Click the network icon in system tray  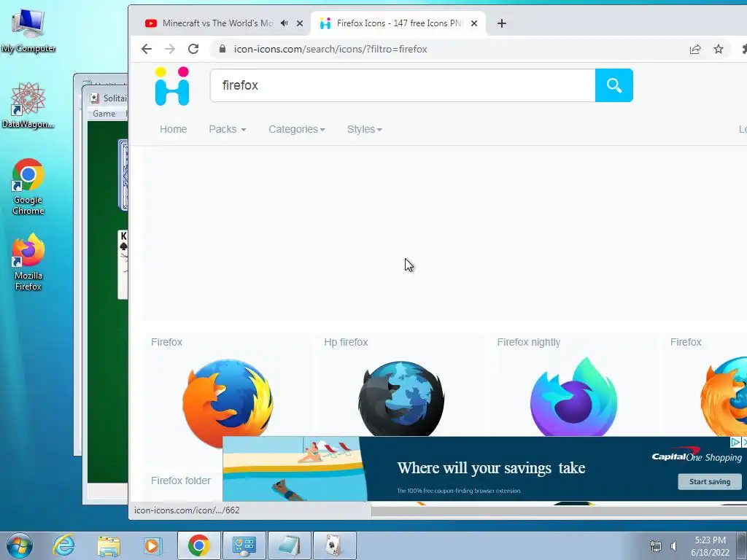coord(656,546)
